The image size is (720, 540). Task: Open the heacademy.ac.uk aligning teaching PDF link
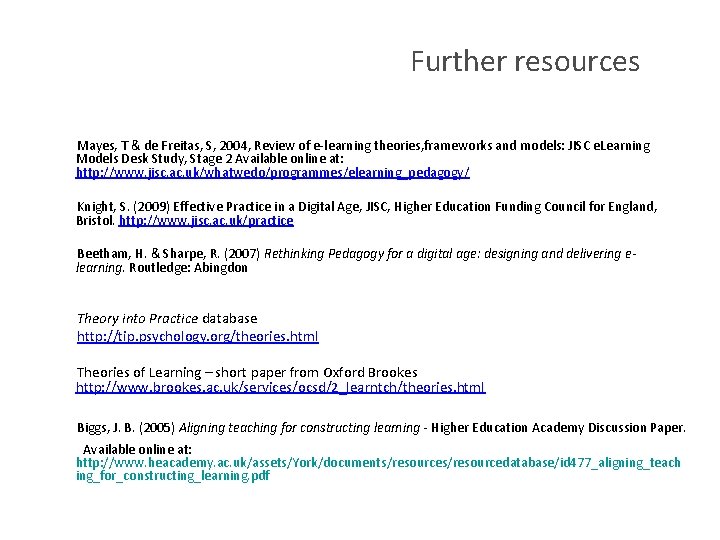(x=378, y=469)
